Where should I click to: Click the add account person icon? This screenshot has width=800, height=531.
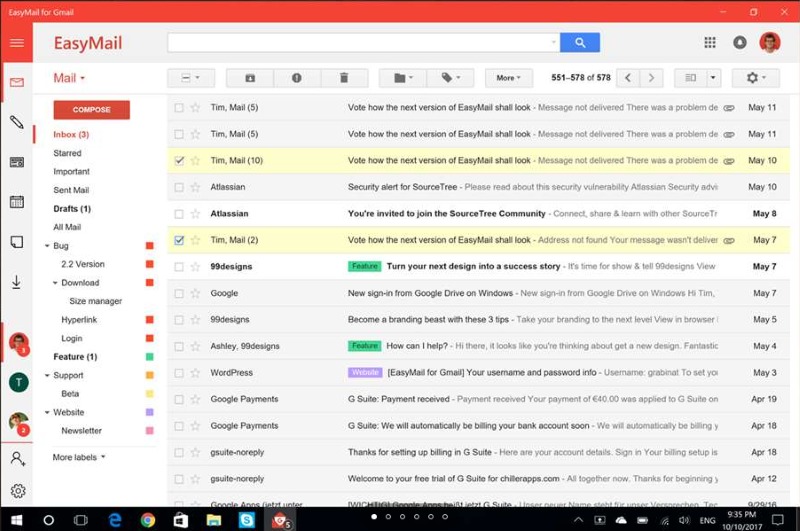pyautogui.click(x=17, y=459)
